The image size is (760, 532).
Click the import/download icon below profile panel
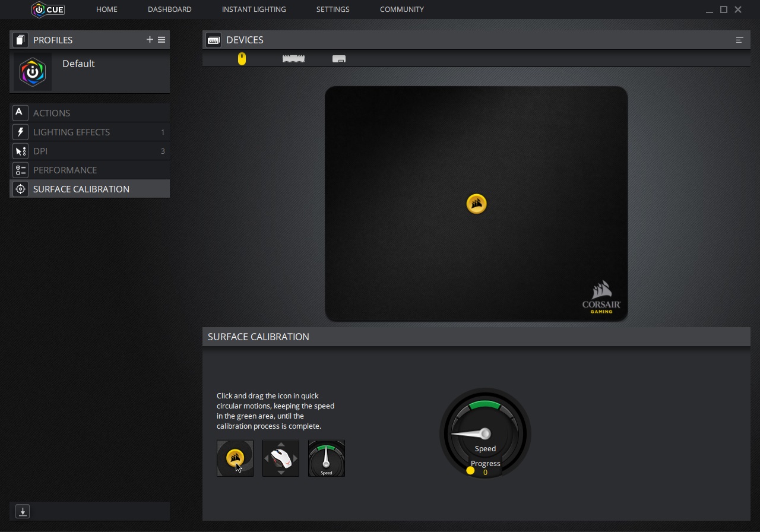(23, 511)
